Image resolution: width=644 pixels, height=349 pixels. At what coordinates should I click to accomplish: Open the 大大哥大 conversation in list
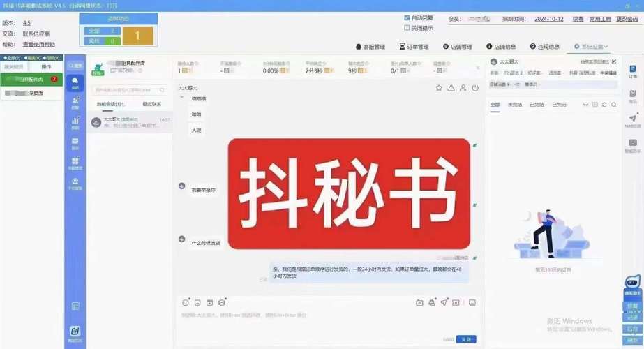[x=129, y=122]
